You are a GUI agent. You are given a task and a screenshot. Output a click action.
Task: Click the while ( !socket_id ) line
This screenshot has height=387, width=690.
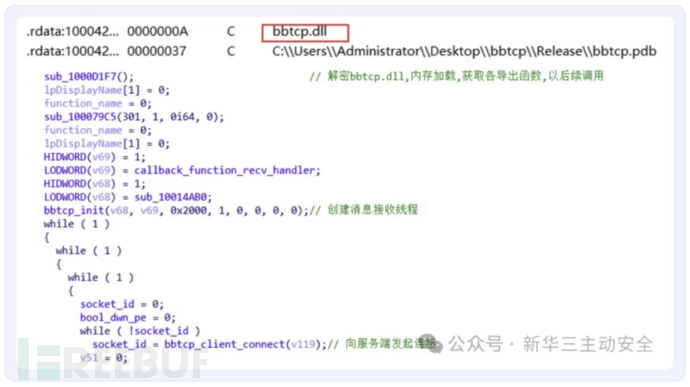[140, 332]
